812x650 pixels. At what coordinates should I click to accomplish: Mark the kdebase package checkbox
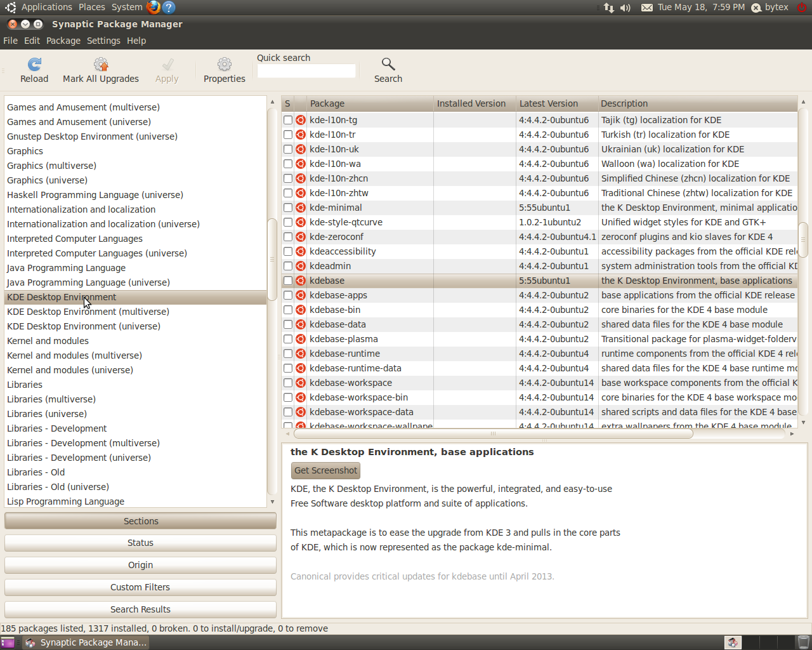click(x=288, y=281)
